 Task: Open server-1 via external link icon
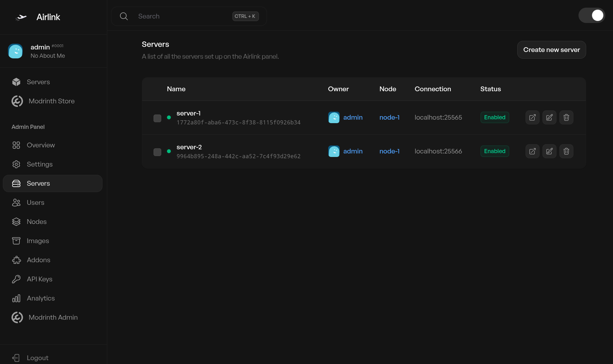pos(532,117)
